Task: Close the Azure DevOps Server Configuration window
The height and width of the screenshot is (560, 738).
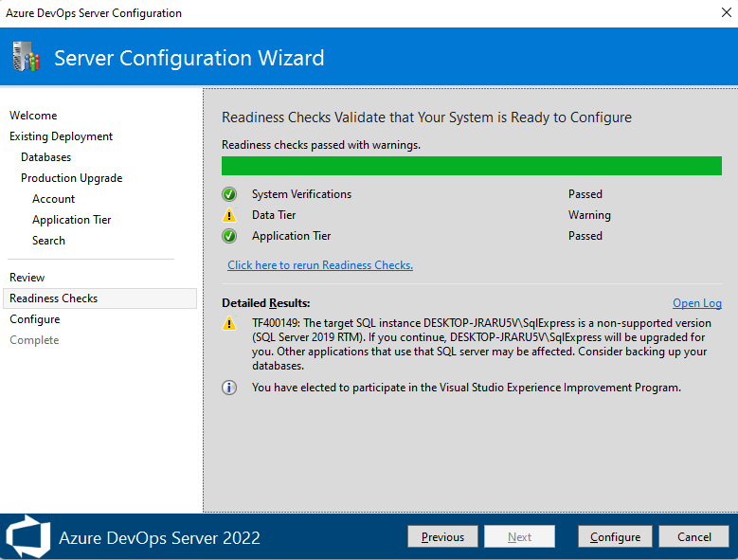Action: coord(727,12)
